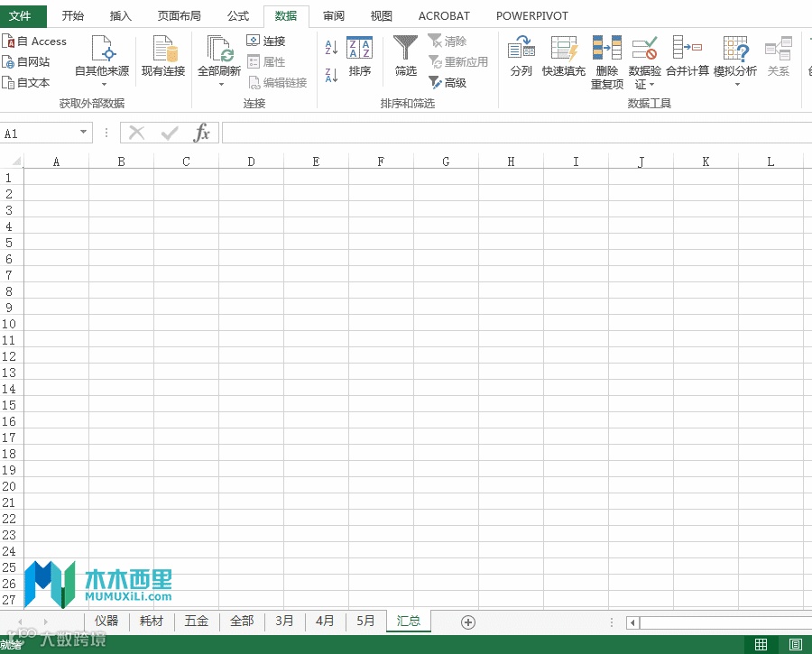Select the 汇总 sheet tab
Image resolution: width=812 pixels, height=654 pixels.
tap(409, 621)
